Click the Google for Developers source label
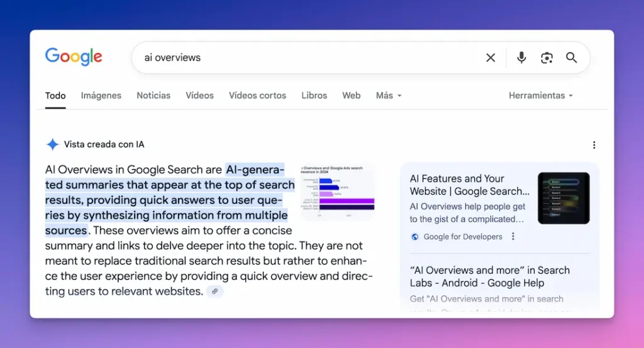This screenshot has width=644, height=348. tap(463, 237)
